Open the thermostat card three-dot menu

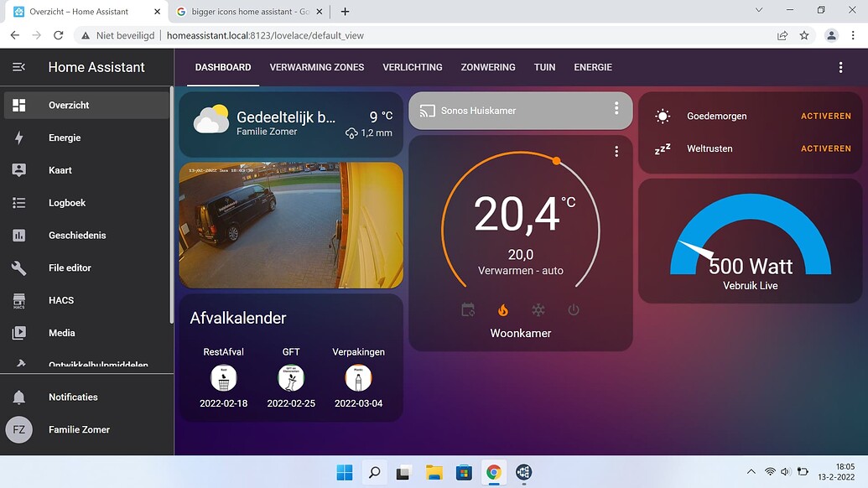click(x=616, y=151)
